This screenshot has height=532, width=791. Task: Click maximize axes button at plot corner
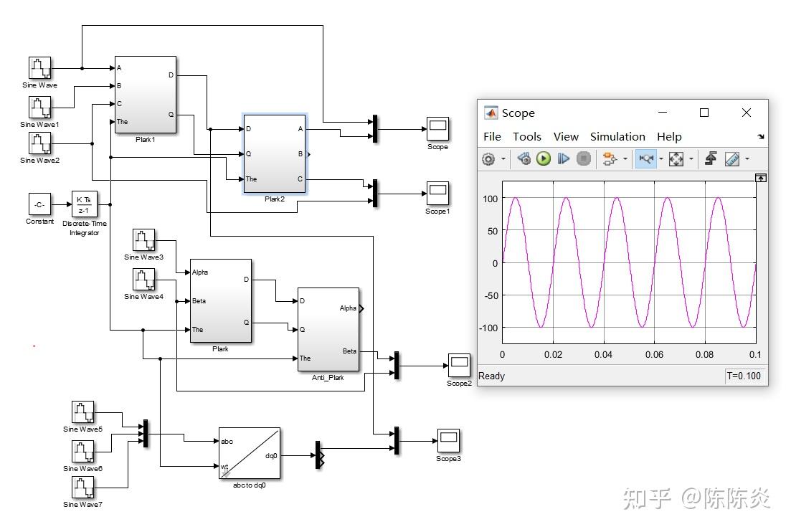[761, 178]
